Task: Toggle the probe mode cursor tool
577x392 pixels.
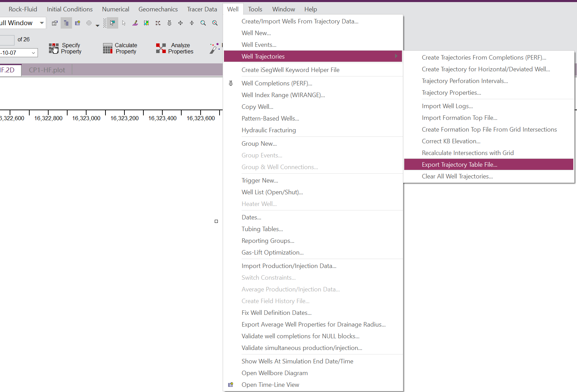Action: point(112,23)
